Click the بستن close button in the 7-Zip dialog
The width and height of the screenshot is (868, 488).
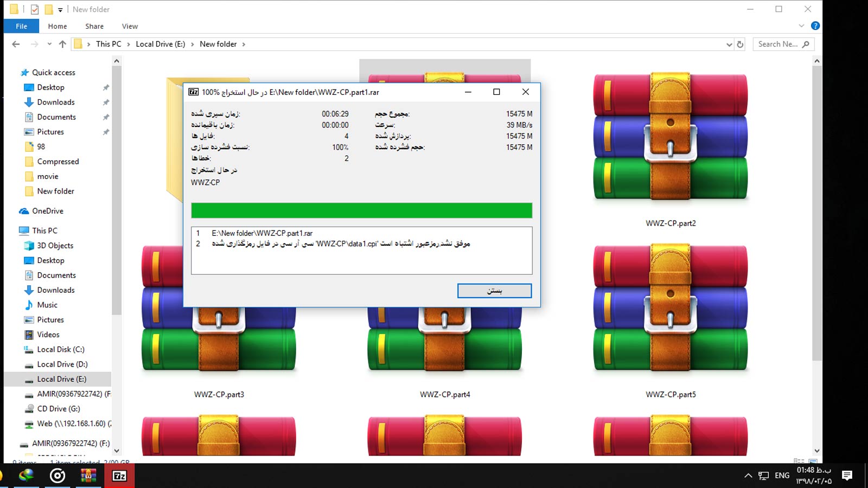494,291
